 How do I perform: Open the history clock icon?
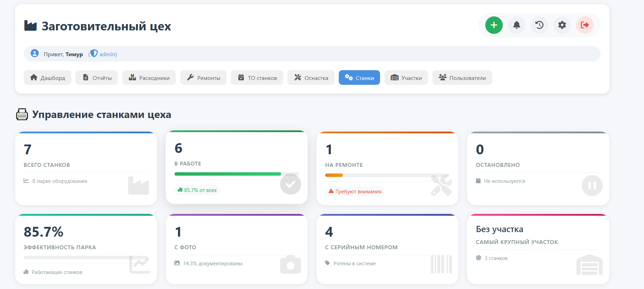[x=539, y=25]
